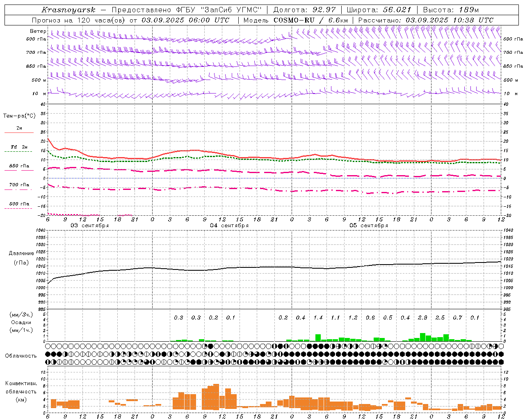
Task: Click the 0.6 precipitation amount value
Action: 370,317
